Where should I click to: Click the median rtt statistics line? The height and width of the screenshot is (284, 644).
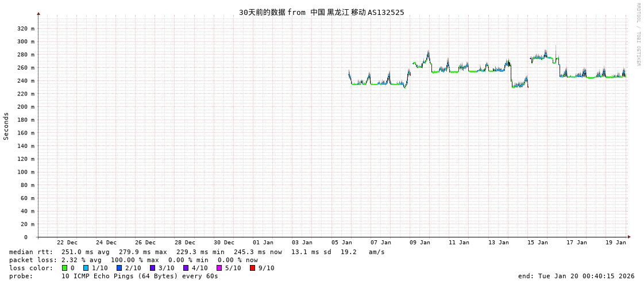(196, 252)
